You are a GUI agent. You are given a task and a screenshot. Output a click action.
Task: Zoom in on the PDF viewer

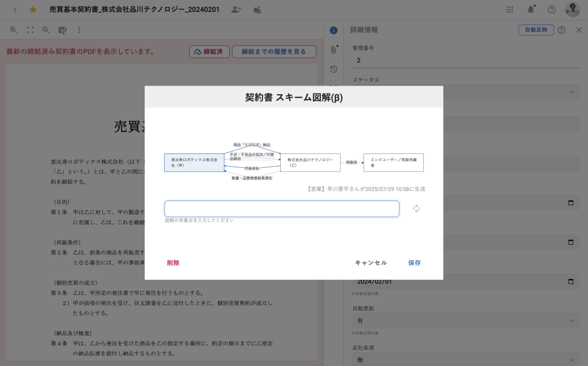point(14,30)
